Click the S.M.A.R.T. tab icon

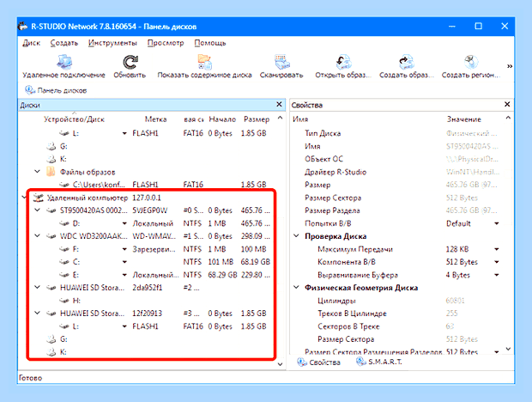(x=360, y=362)
